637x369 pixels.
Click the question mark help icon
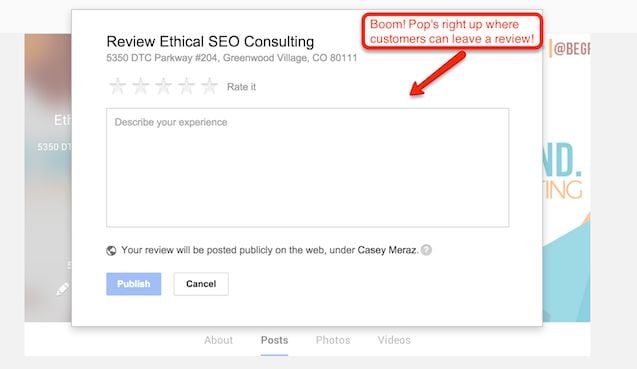[426, 250]
